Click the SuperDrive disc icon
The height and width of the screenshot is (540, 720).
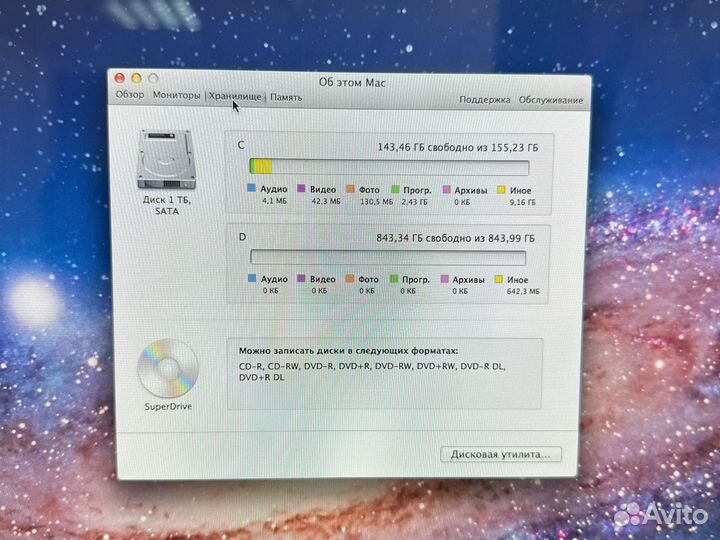pyautogui.click(x=168, y=368)
